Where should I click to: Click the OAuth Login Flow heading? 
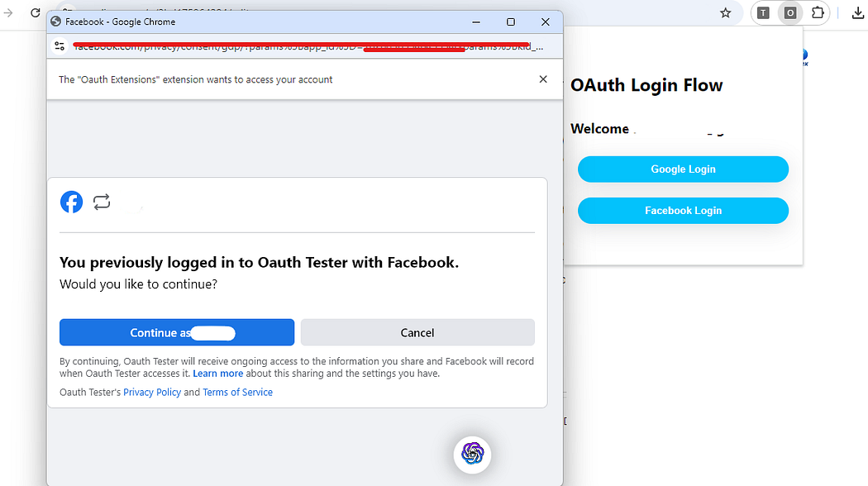[x=646, y=85]
